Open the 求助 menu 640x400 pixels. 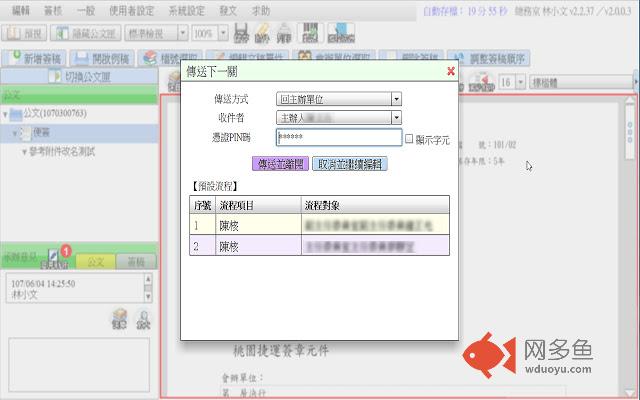(x=261, y=11)
